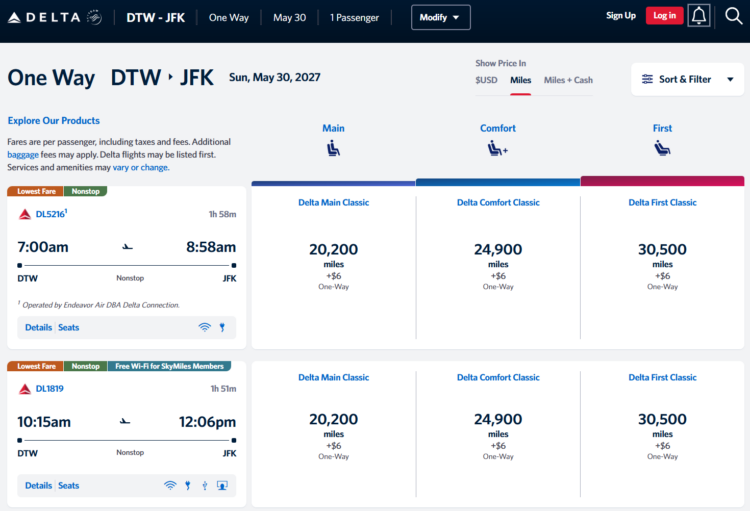This screenshot has height=511, width=750.
Task: Click May 30 date in header
Action: coord(289,18)
